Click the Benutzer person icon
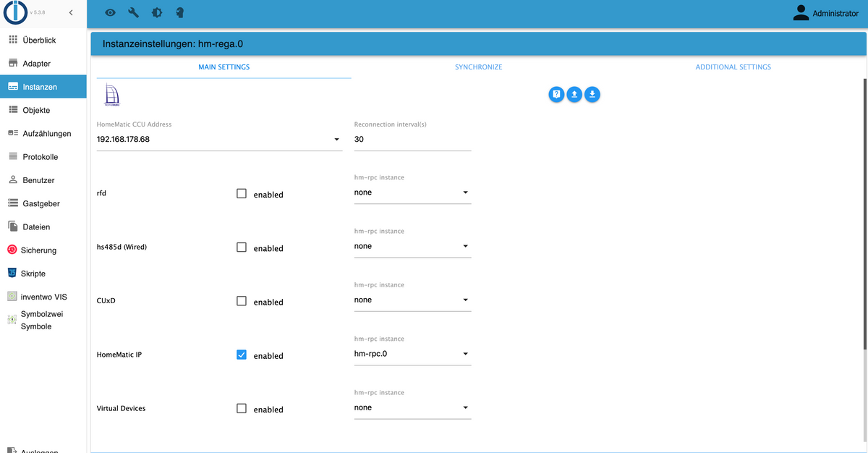The width and height of the screenshot is (868, 453). tap(12, 179)
